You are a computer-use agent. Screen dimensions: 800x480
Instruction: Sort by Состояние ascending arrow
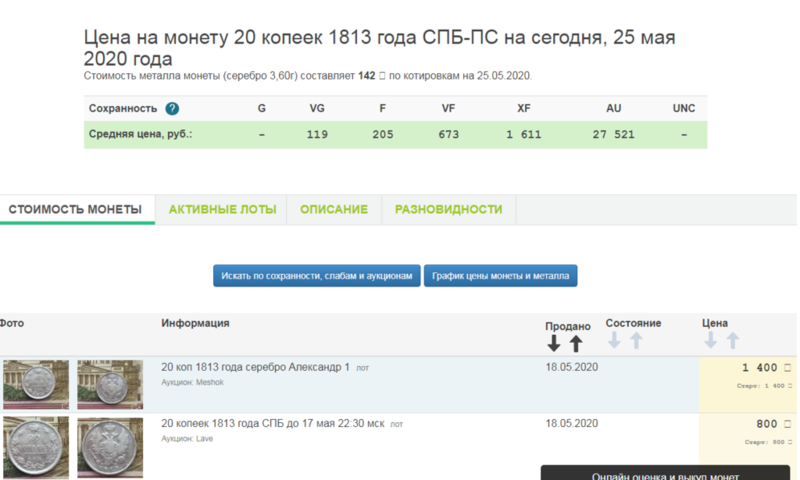(636, 340)
